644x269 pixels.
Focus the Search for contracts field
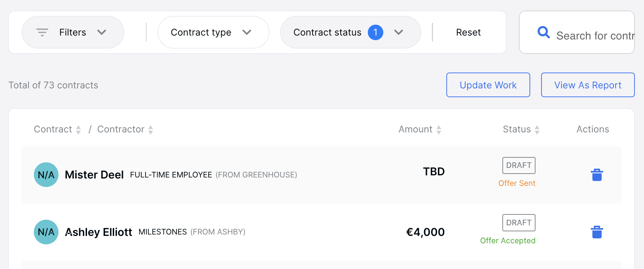(x=577, y=32)
